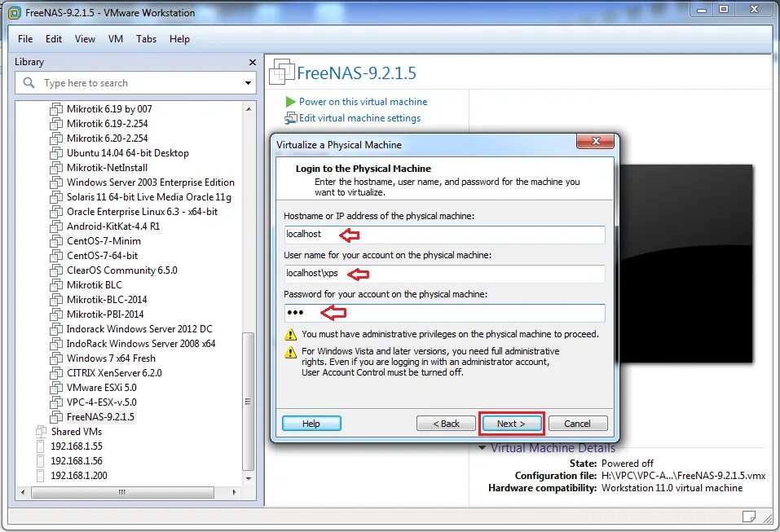Select VPC-4-ESX-v.5.0 VM icon
Image resolution: width=780 pixels, height=532 pixels.
[x=56, y=402]
